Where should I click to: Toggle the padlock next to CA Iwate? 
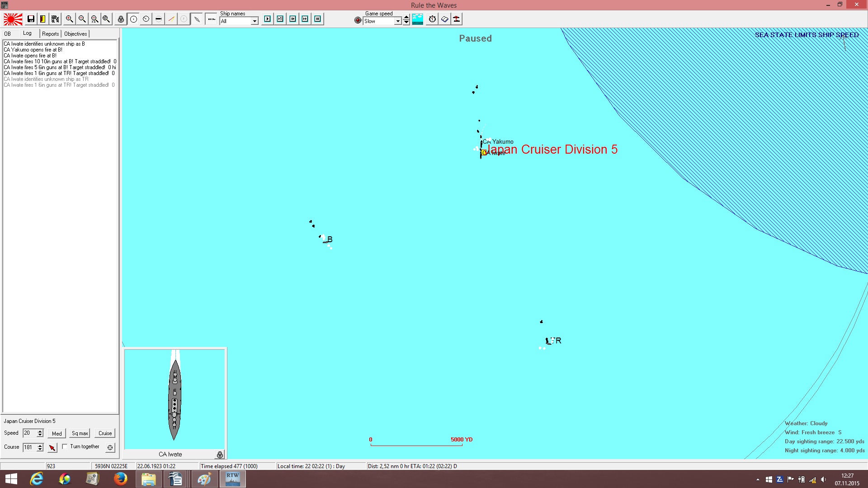220,455
